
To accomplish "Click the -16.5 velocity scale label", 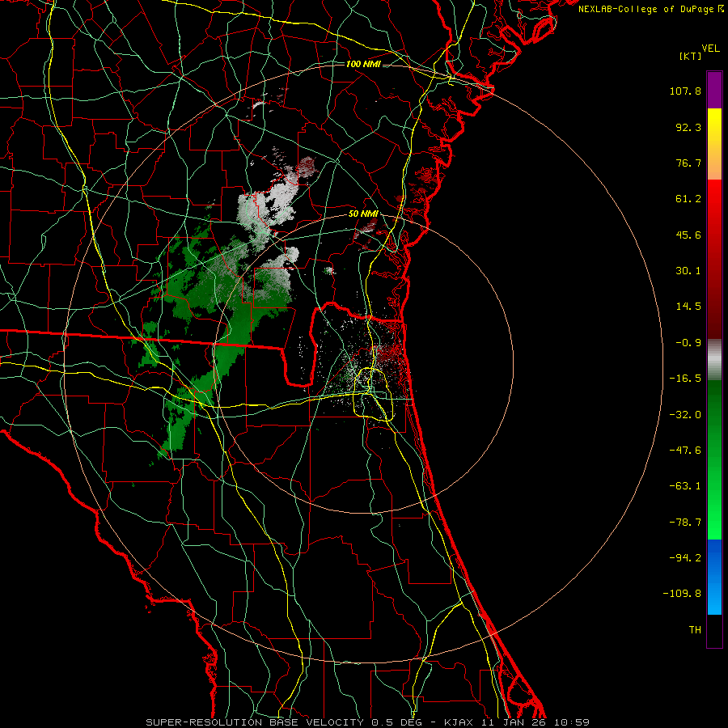I will coord(685,379).
